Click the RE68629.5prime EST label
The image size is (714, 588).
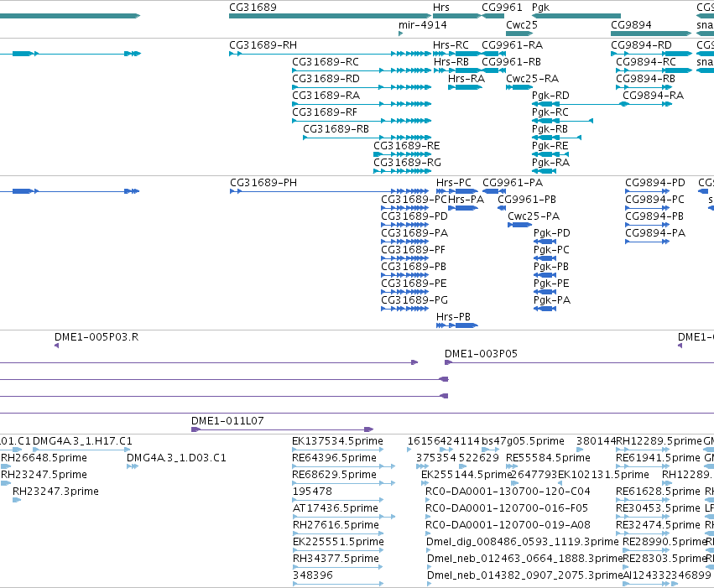pyautogui.click(x=334, y=475)
